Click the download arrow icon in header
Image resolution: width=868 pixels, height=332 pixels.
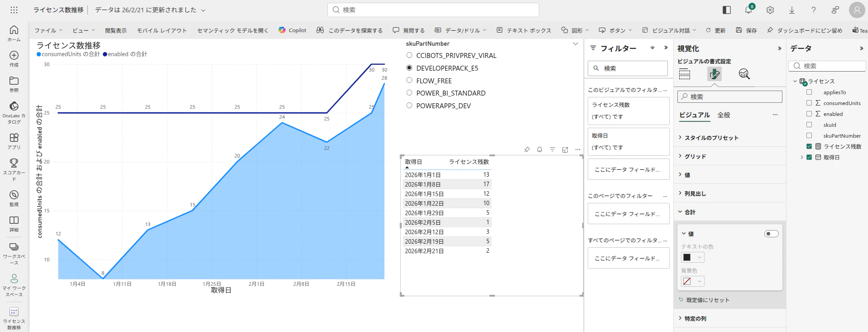click(x=791, y=10)
